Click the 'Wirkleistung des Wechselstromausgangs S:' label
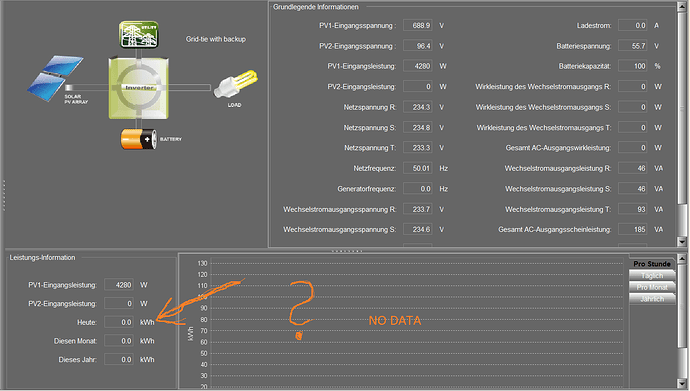The height and width of the screenshot is (391, 690). 543,107
